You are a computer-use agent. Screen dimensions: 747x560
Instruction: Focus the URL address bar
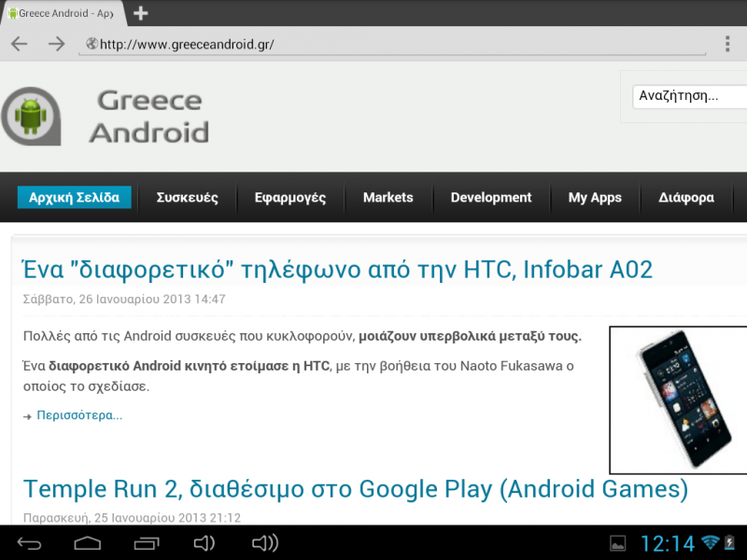(x=391, y=44)
